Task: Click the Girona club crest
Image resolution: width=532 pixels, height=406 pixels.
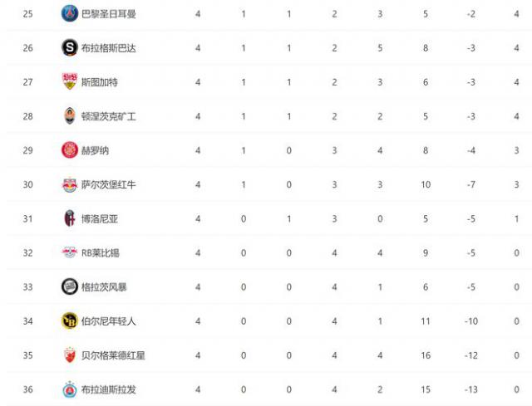Action: pyautogui.click(x=70, y=150)
